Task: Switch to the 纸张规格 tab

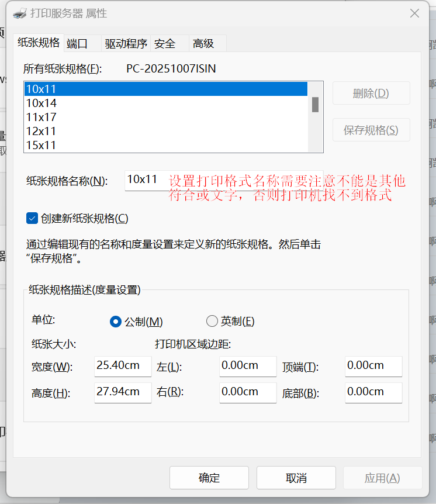Action: 39,43
